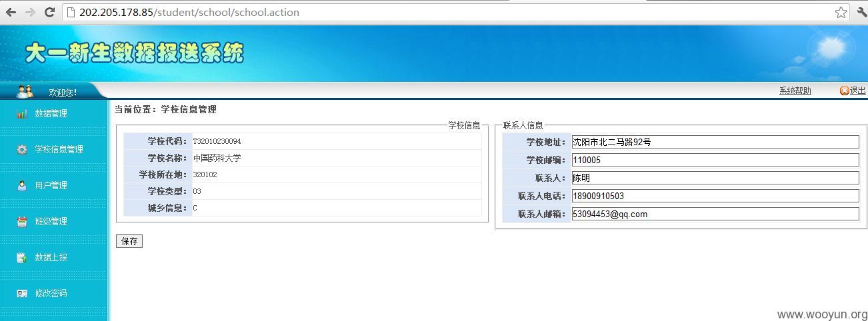Viewport: 868px width, 321px height.
Task: Click the 班级管理 calendar icon
Action: (22, 222)
